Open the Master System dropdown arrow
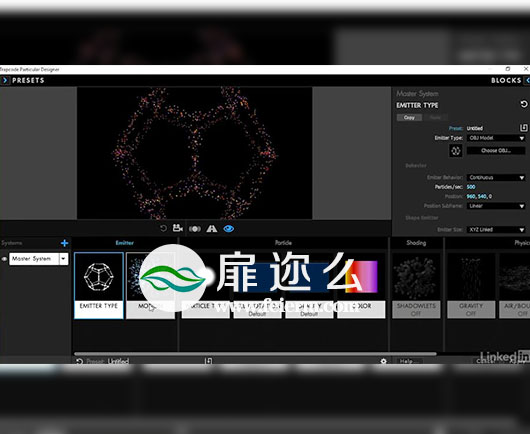Viewport: 530px width, 434px height. pyautogui.click(x=64, y=259)
